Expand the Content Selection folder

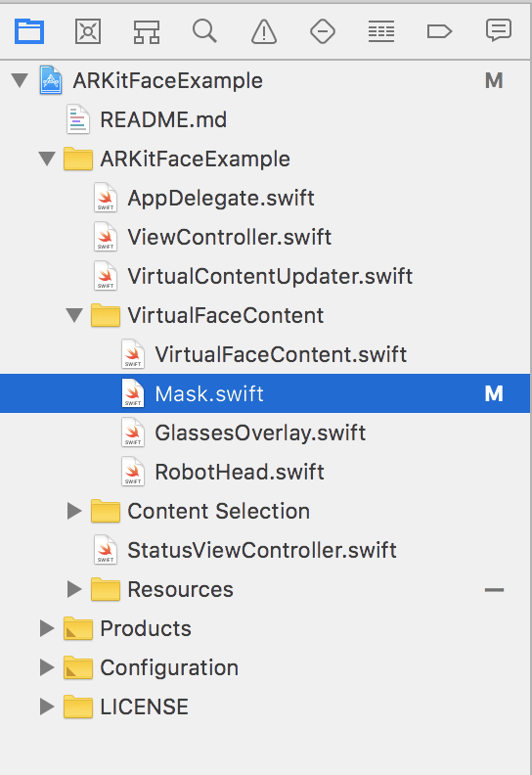coord(74,511)
